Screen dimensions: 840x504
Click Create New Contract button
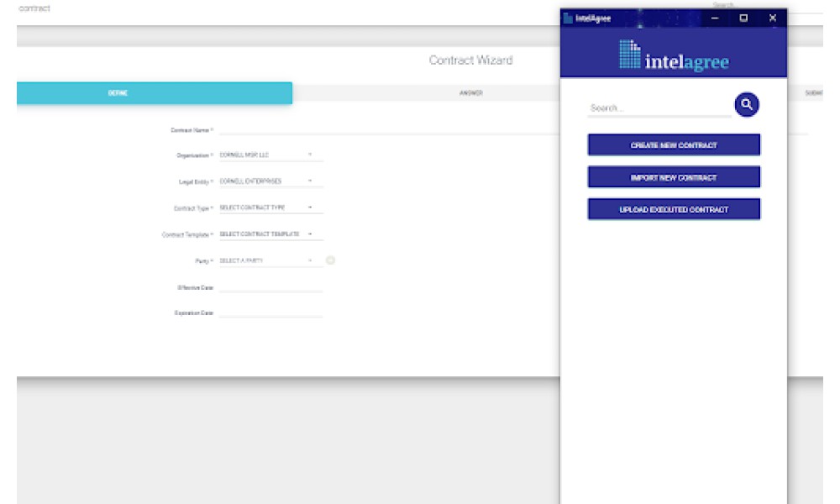click(674, 145)
